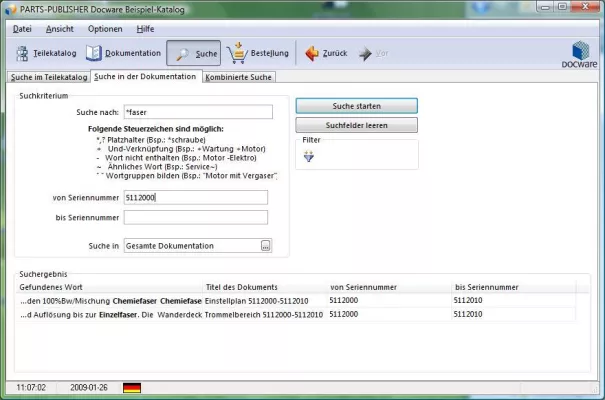This screenshot has height=400, width=605.
Task: Open the Bestellung shopping cart icon
Action: click(x=237, y=53)
